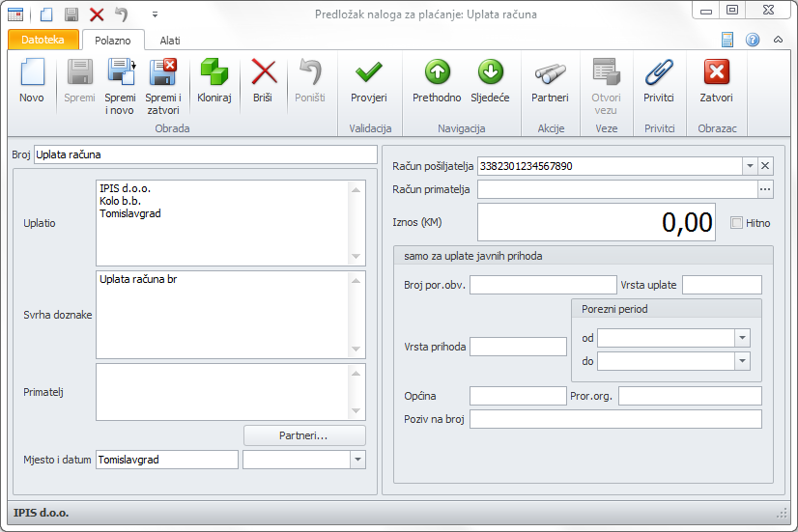798x532 pixels.
Task: Delete the template using Briši
Action: [x=263, y=81]
